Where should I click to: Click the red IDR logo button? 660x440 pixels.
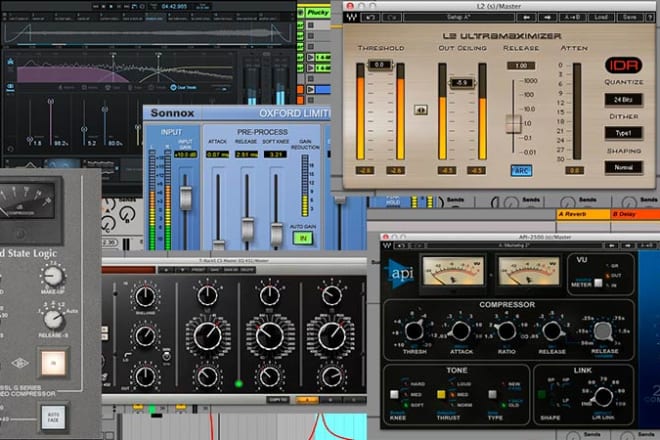pyautogui.click(x=623, y=65)
